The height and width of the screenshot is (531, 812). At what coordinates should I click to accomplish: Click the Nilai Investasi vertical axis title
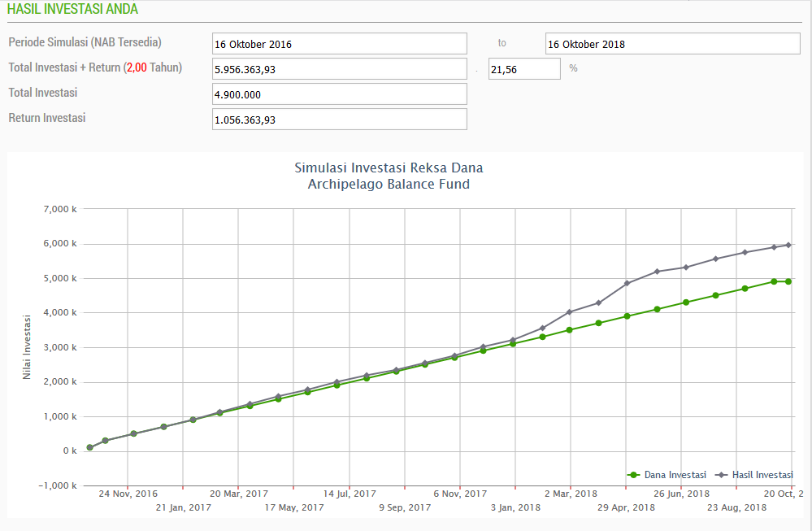[27, 347]
